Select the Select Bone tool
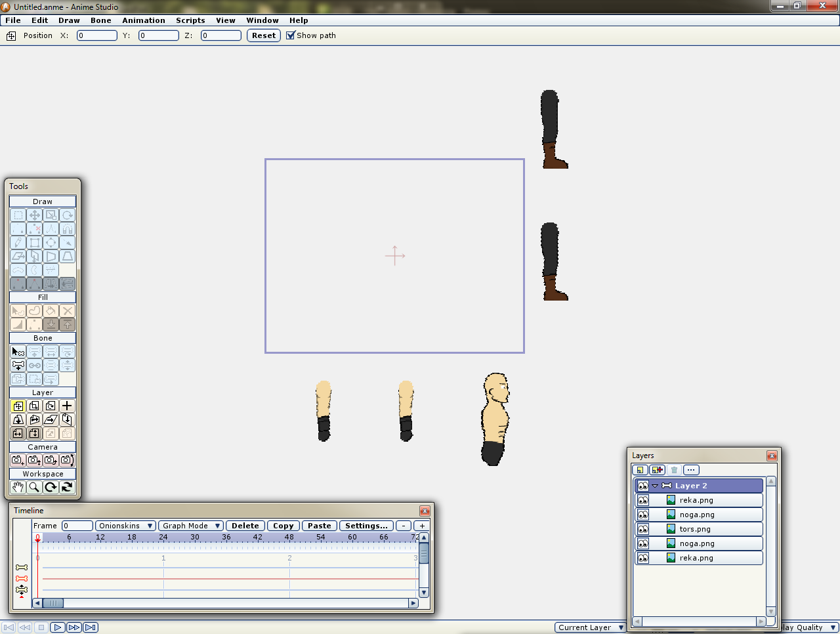 tap(18, 352)
